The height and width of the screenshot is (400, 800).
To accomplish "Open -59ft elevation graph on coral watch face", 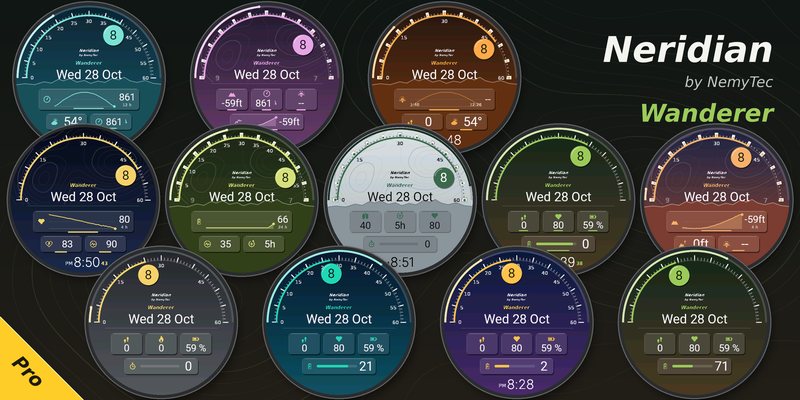I will point(717,221).
